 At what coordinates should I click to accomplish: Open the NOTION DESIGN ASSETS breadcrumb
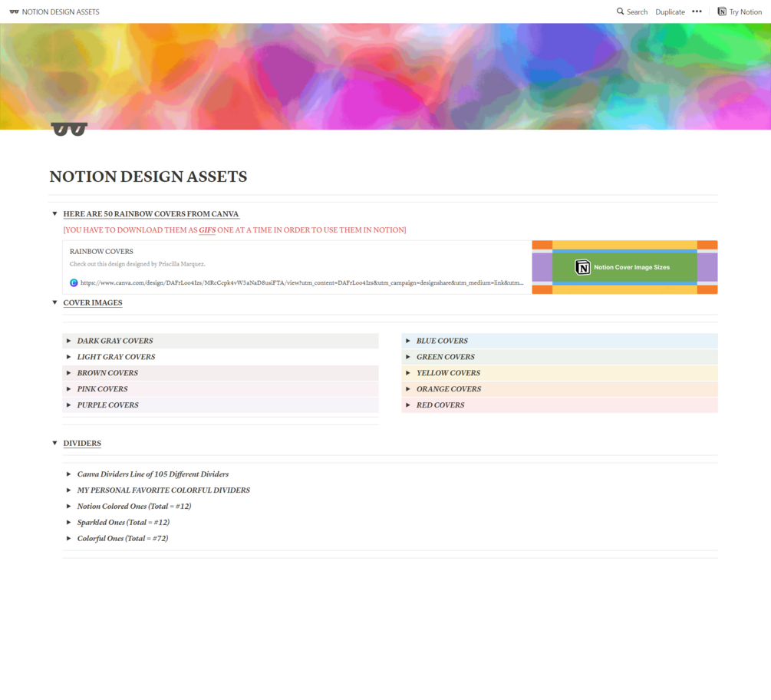click(54, 12)
